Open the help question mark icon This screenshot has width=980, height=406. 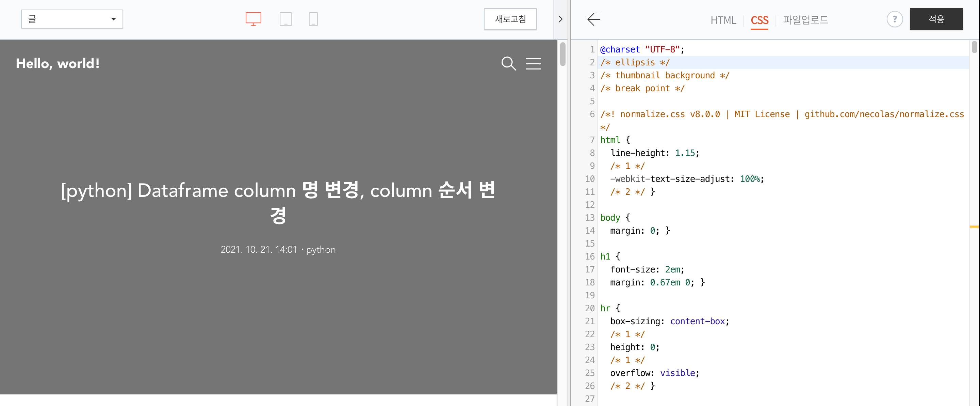pyautogui.click(x=894, y=19)
